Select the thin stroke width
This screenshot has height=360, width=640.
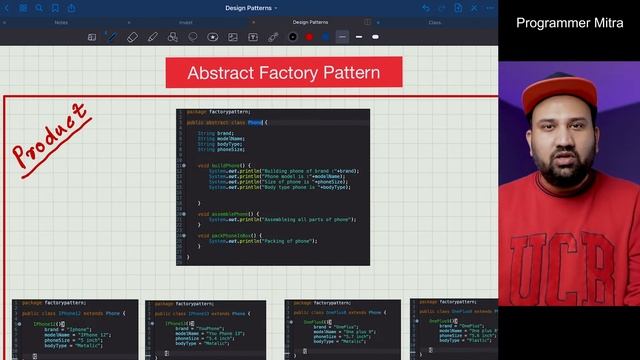point(342,37)
